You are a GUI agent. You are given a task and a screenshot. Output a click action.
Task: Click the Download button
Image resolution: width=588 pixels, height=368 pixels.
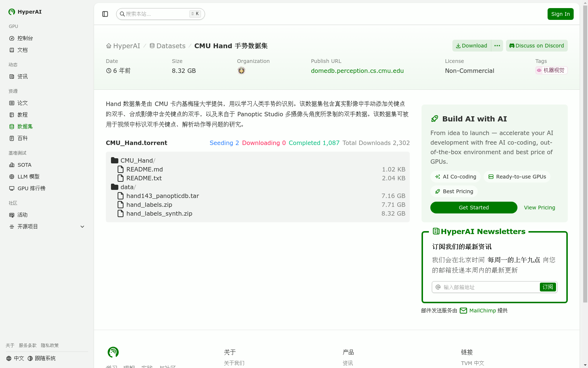click(472, 46)
